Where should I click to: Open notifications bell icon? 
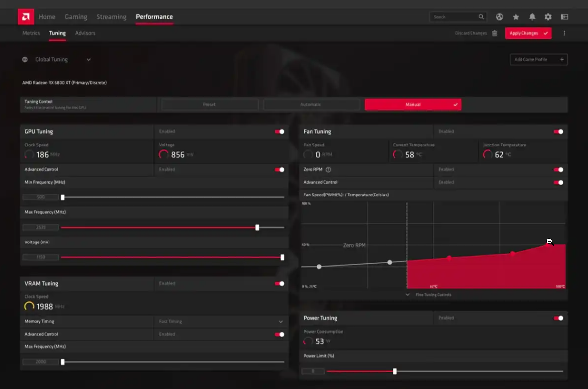coord(532,17)
